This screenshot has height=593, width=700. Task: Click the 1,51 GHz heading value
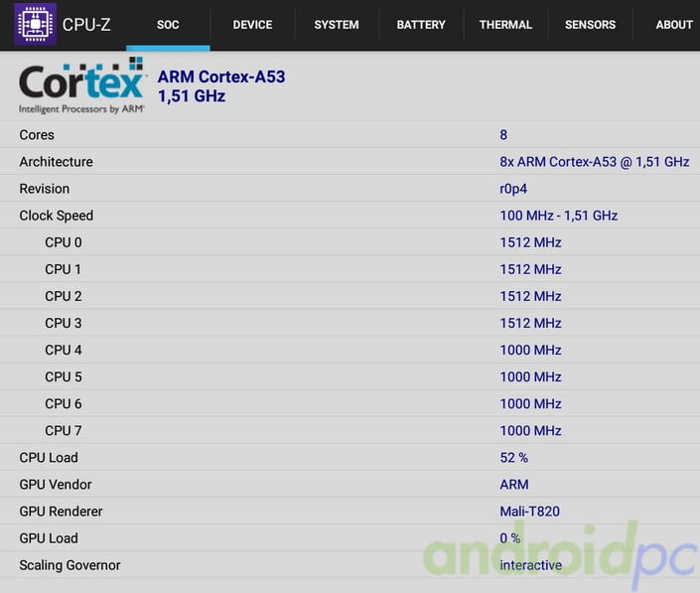click(192, 96)
